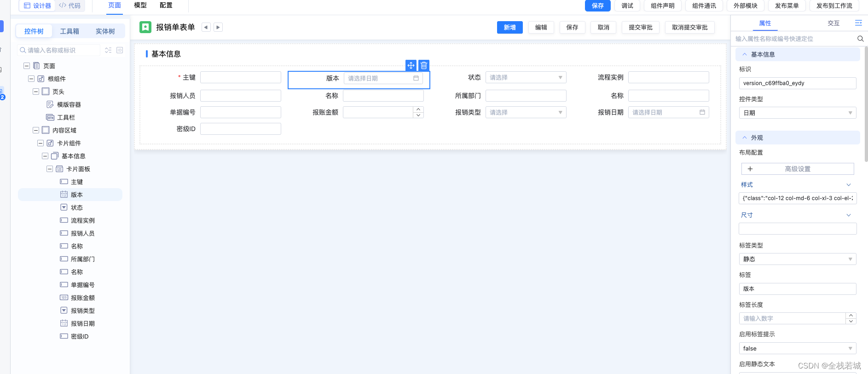This screenshot has height=374, width=868.
Task: Select 报账金额 number node in tree
Action: pyautogui.click(x=77, y=298)
